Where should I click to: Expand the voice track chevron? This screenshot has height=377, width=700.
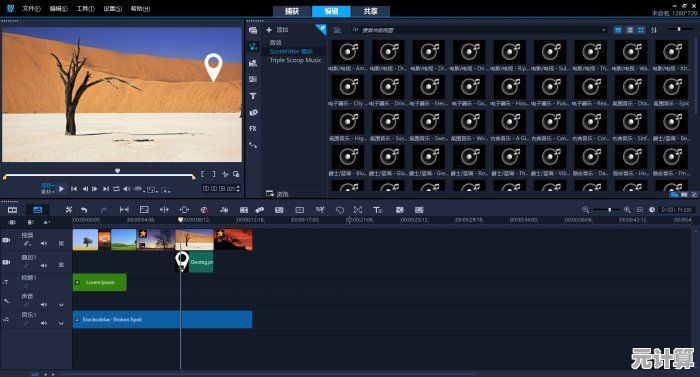[x=61, y=305]
